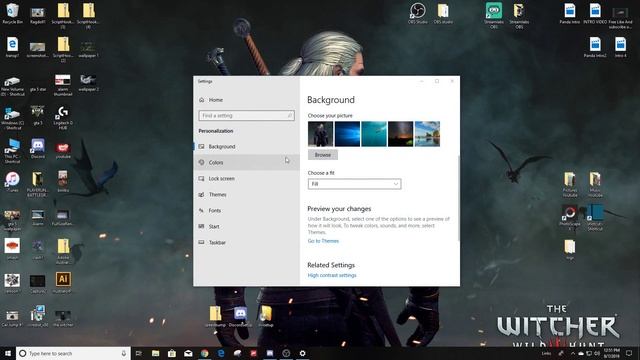
Task: Select Colors in Personalization sidebar
Action: 247,162
